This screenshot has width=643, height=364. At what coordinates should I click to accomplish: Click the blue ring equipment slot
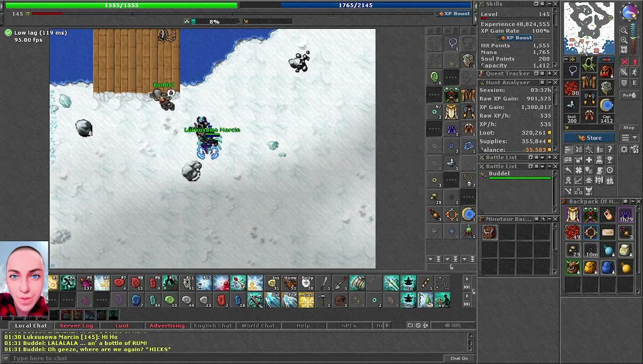pyautogui.click(x=607, y=105)
